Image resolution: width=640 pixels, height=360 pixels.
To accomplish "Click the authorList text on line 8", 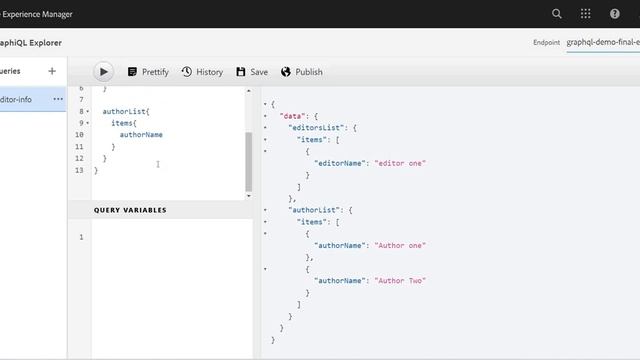I will click(x=124, y=111).
